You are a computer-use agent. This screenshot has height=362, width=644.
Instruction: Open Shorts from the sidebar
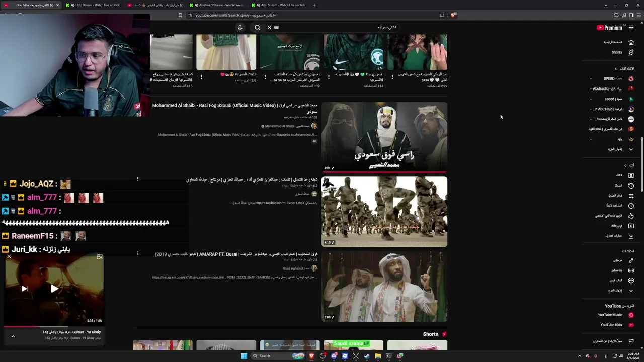tap(617, 52)
